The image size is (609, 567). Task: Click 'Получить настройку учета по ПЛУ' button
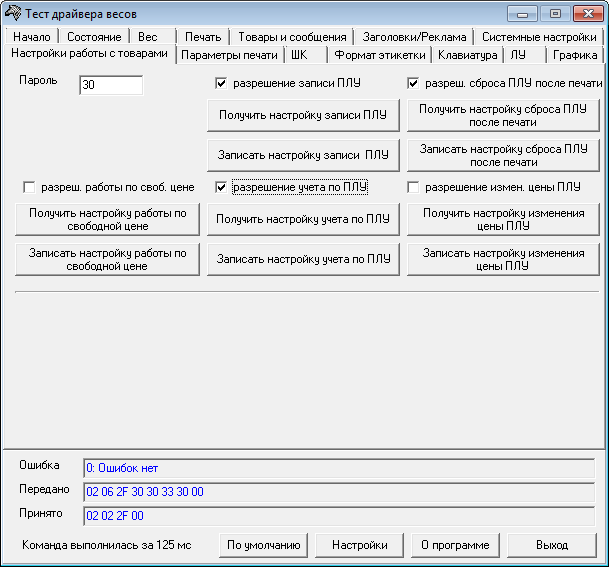tap(303, 219)
